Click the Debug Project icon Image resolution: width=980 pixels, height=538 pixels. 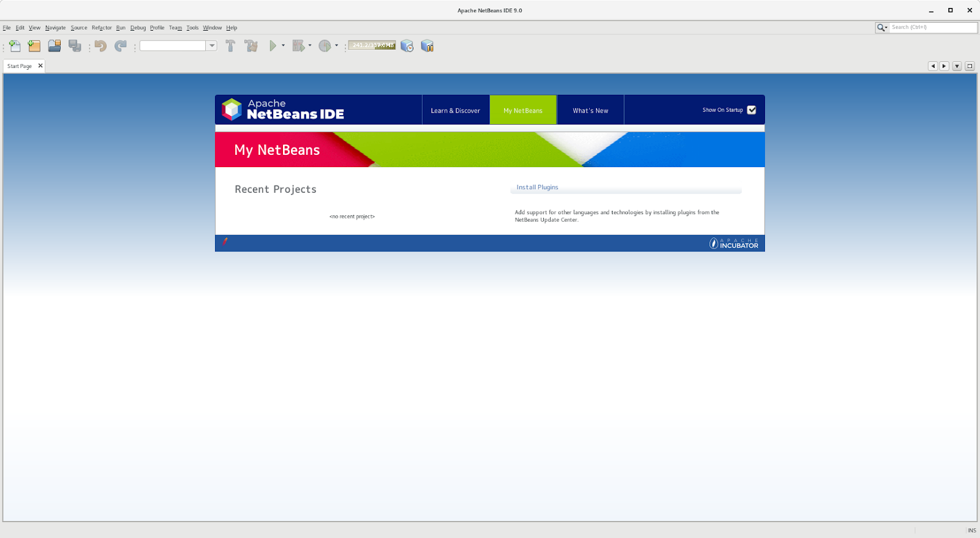coord(298,46)
